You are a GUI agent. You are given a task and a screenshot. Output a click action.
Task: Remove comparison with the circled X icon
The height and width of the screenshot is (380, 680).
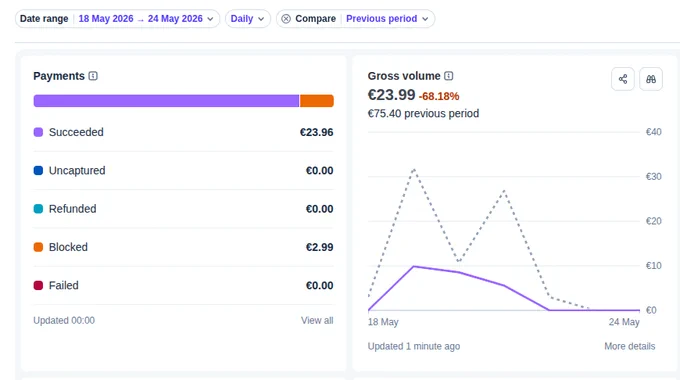tap(286, 19)
